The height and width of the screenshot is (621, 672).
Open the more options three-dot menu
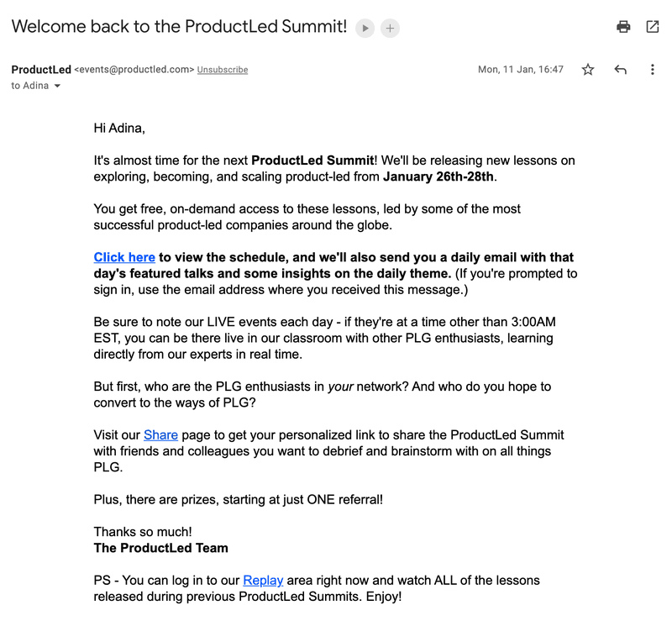653,70
